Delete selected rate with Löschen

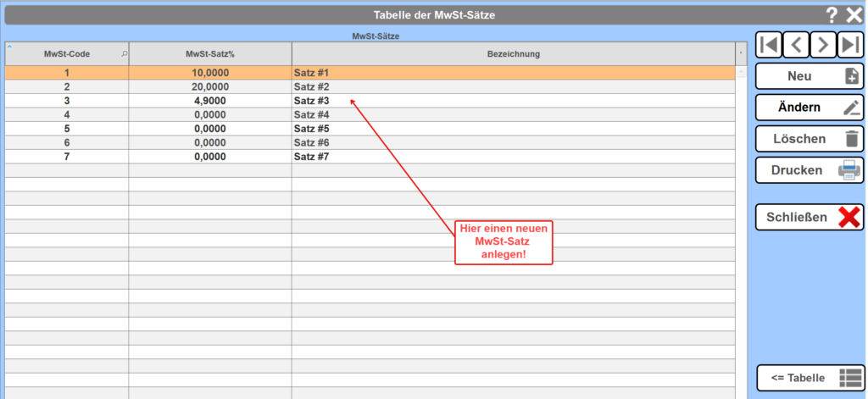809,139
